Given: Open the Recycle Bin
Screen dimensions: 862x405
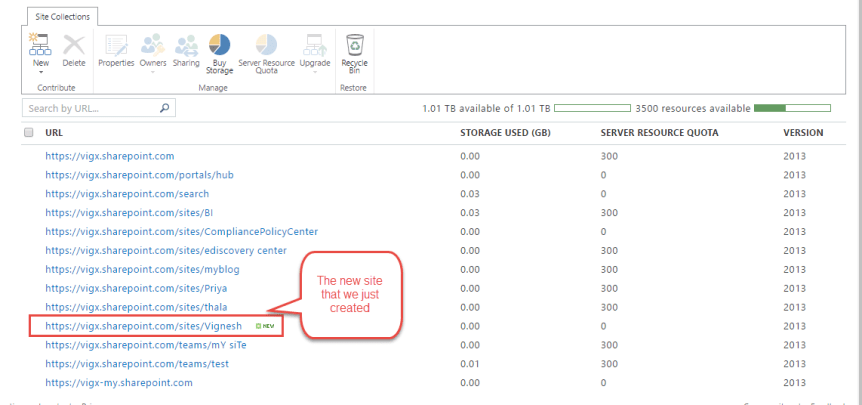Looking at the screenshot, I should point(355,44).
